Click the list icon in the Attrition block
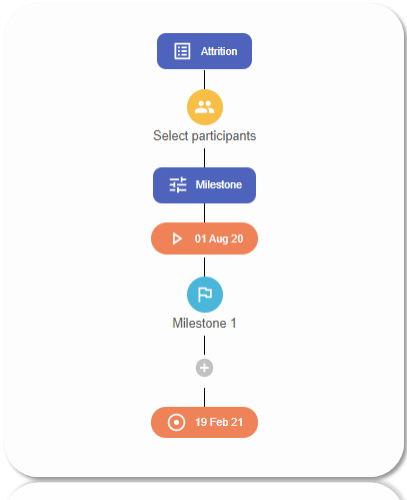Image resolution: width=407 pixels, height=500 pixels. (182, 51)
